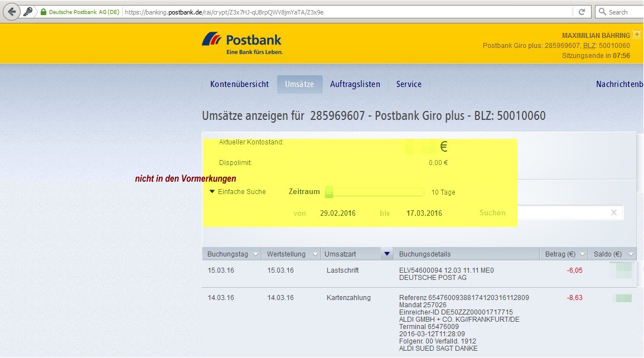Reload the page with the refresh icon
This screenshot has height=358, width=644.
pyautogui.click(x=582, y=12)
